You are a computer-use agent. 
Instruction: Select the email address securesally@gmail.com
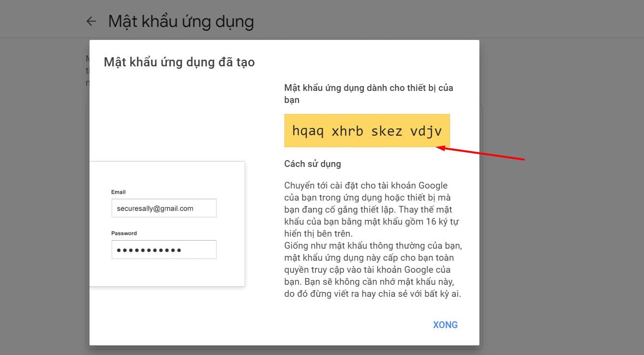tap(154, 208)
